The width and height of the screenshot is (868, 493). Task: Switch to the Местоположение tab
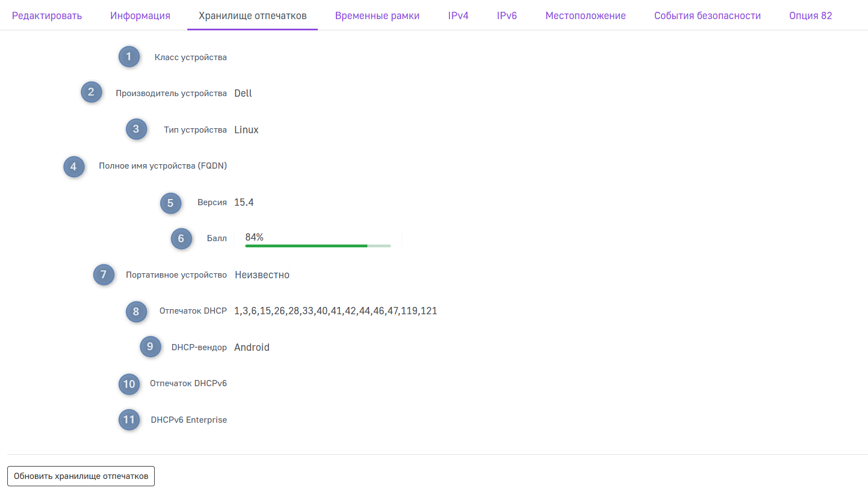click(x=585, y=16)
